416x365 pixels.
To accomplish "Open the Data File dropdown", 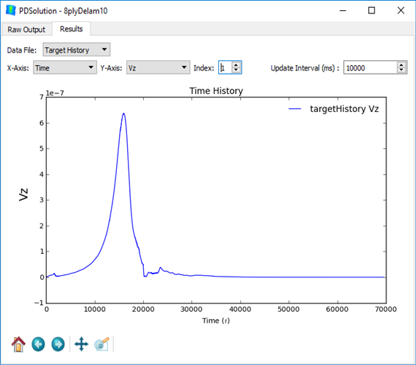I will [77, 50].
